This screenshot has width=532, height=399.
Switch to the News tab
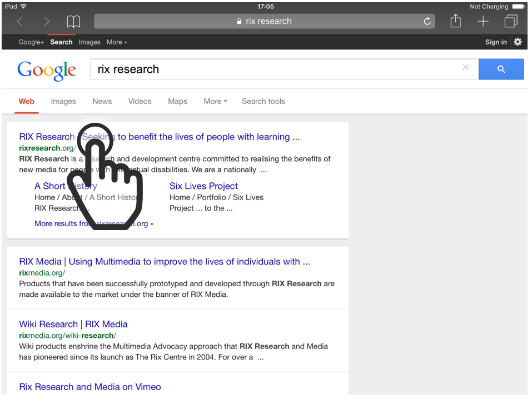pos(102,101)
